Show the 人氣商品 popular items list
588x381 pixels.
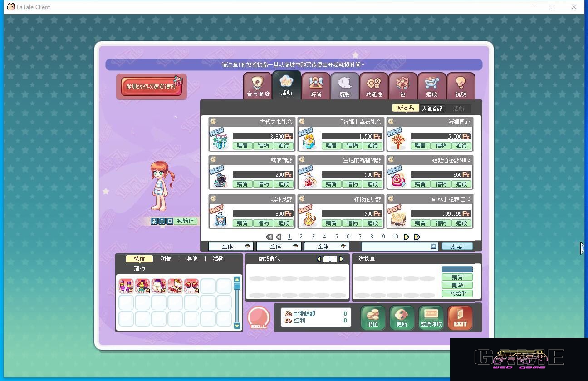tap(432, 109)
